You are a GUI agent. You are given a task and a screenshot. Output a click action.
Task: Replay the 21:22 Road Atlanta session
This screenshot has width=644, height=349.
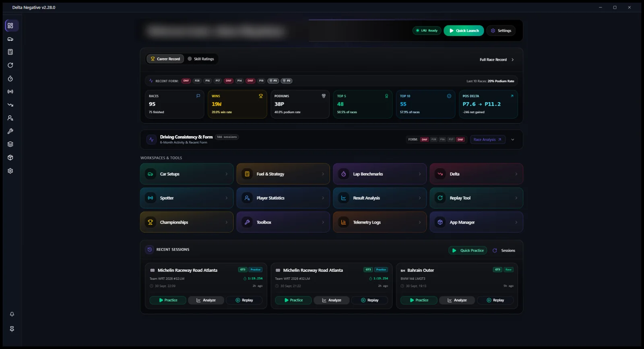coord(370,300)
